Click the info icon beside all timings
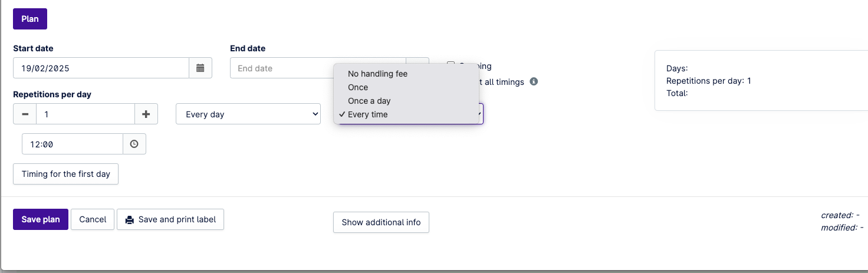Screen dimensions: 868x273 534,82
